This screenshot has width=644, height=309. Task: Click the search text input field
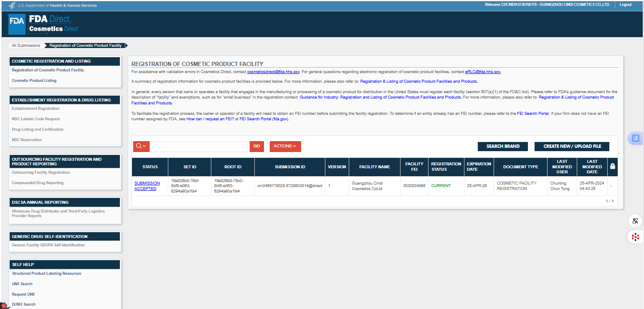[x=200, y=146]
